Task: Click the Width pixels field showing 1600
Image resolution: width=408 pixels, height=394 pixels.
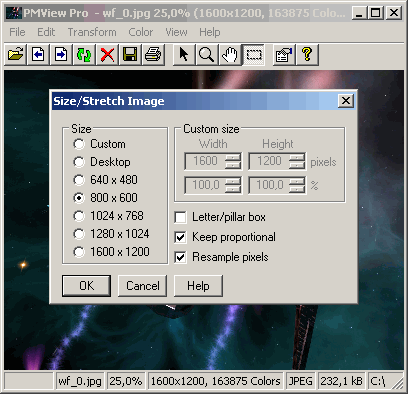Action: coord(205,161)
